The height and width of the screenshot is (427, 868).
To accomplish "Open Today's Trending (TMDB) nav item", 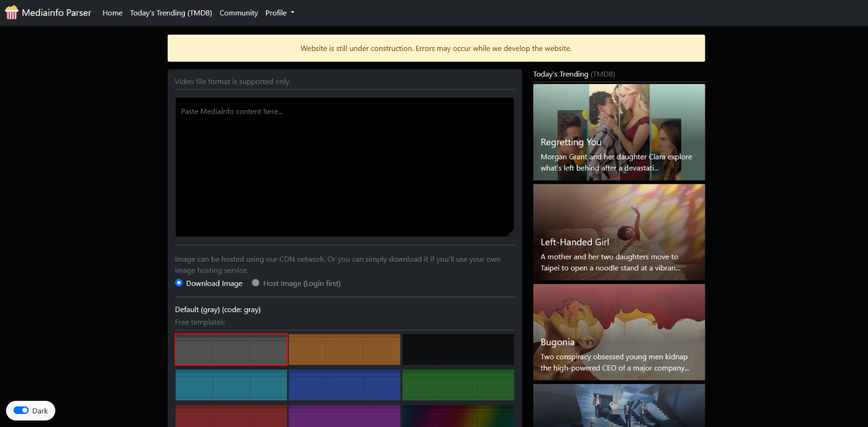I will tap(171, 13).
